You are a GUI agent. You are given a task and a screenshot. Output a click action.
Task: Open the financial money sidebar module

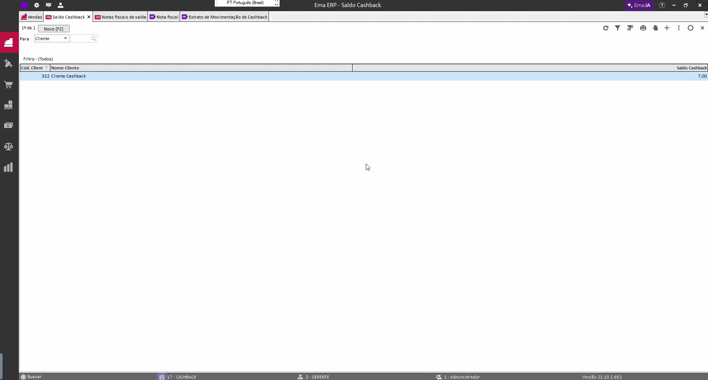click(x=9, y=125)
